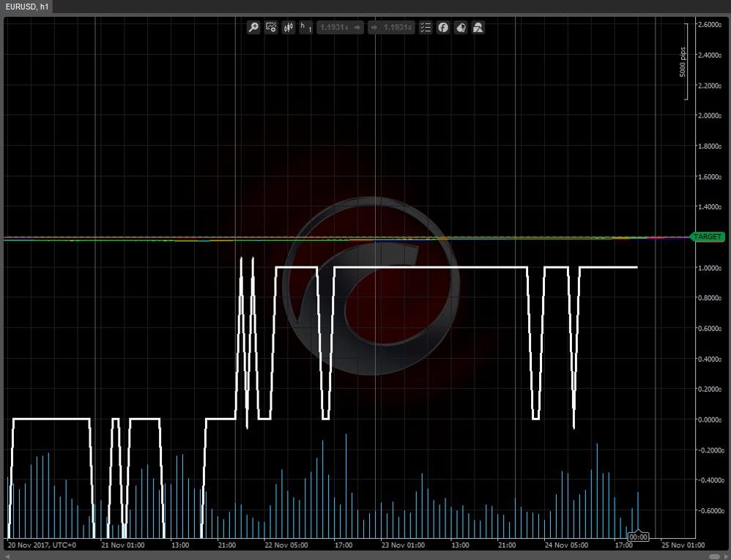
Task: Click the 22 Nov 05:00 time label
Action: pos(286,545)
